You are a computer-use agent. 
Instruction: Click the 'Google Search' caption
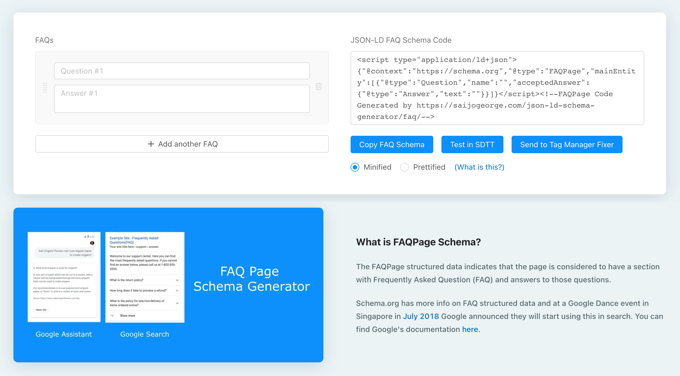point(144,334)
